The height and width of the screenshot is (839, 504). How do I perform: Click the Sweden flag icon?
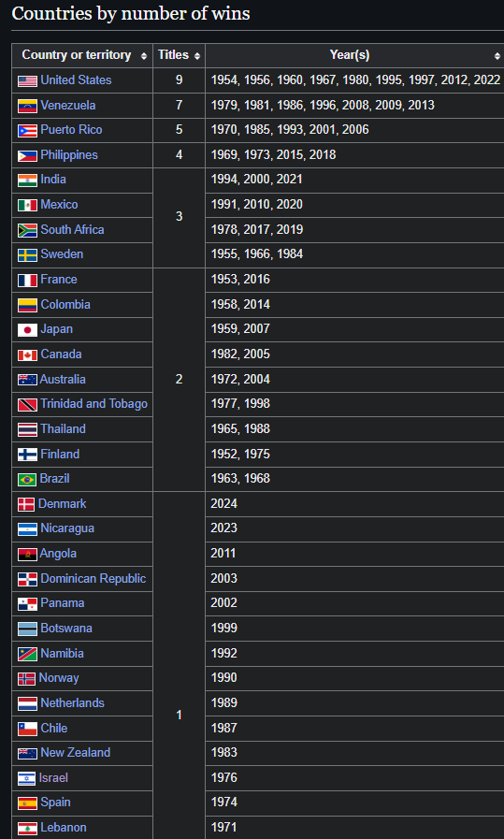27,254
